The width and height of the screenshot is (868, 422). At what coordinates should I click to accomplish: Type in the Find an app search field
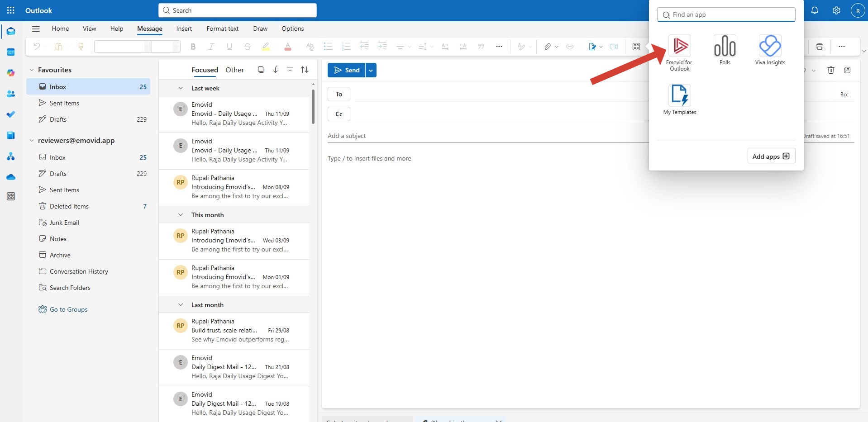[x=726, y=14]
